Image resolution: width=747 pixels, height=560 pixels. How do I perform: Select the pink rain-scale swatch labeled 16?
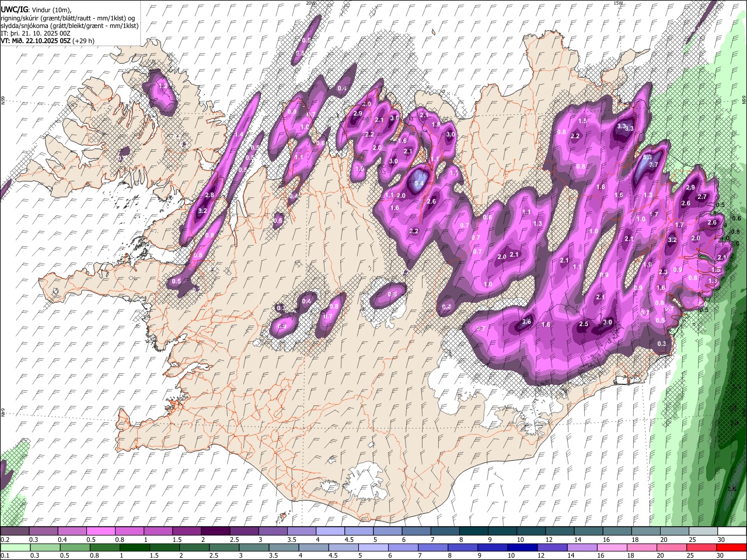tap(612, 547)
